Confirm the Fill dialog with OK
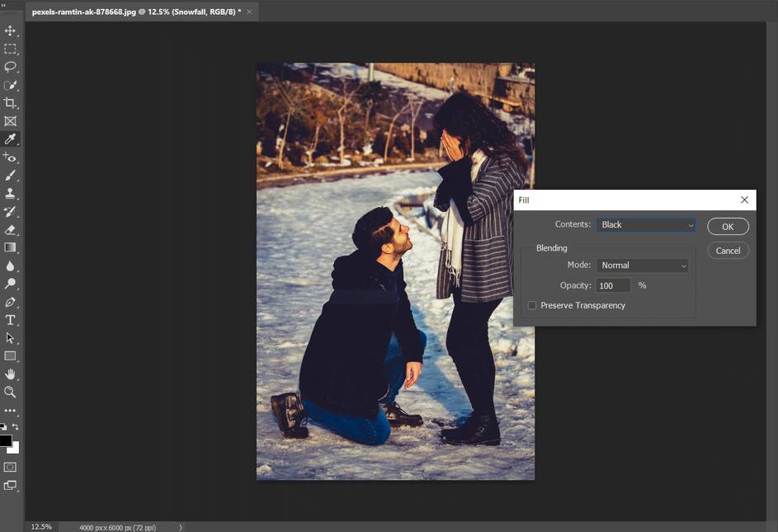Screen dimensions: 778x532 click(x=728, y=226)
